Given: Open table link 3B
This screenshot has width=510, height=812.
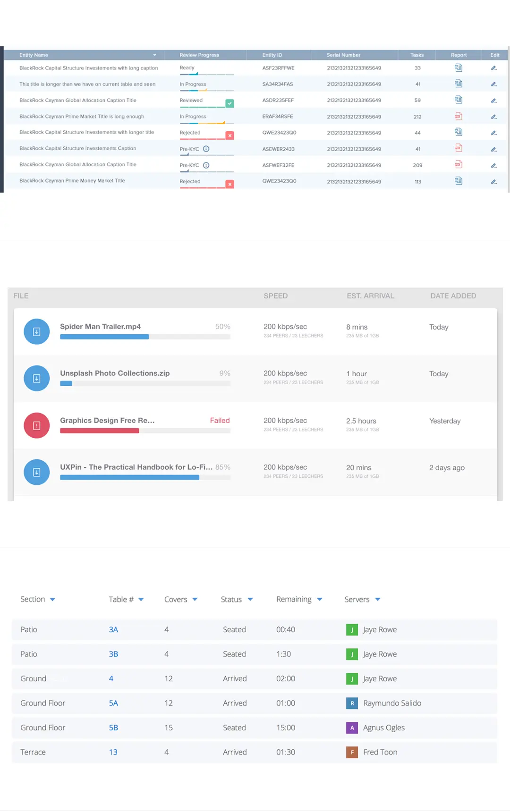Looking at the screenshot, I should coord(113,654).
